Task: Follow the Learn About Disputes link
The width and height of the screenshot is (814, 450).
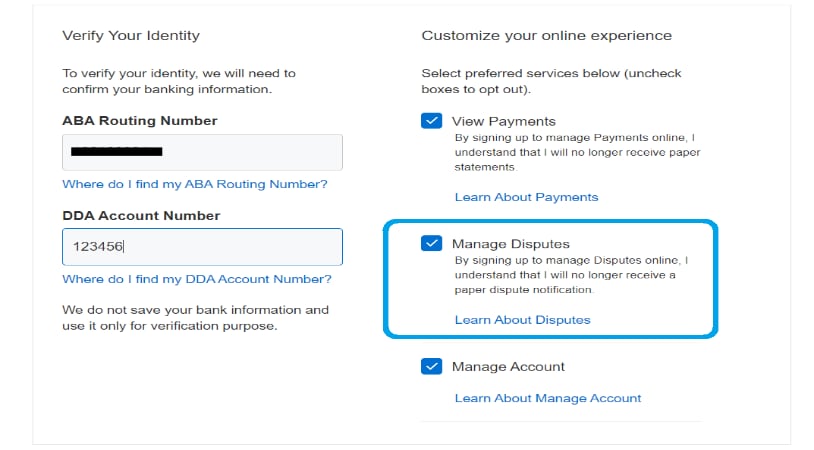Action: pyautogui.click(x=522, y=320)
